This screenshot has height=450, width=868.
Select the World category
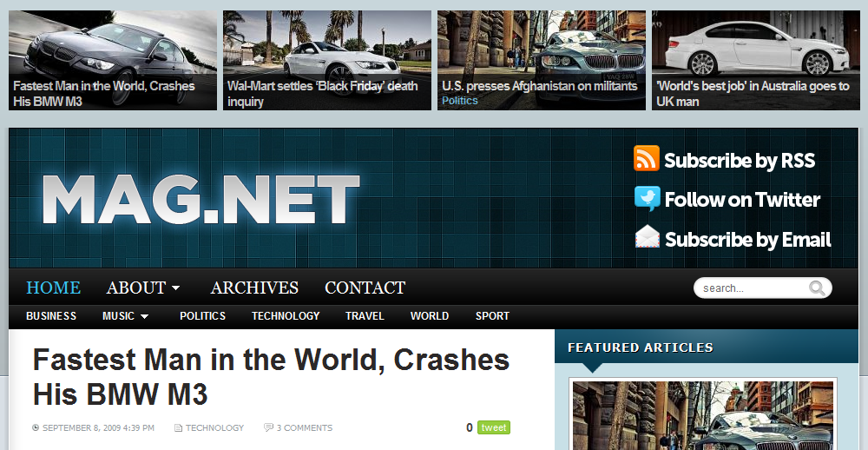coord(430,316)
